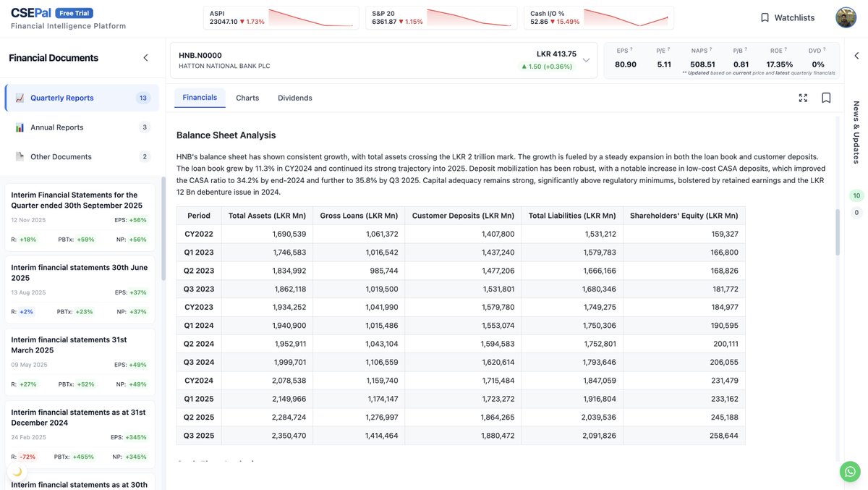Click the EPS info question mark
The image size is (868, 490).
(631, 49)
